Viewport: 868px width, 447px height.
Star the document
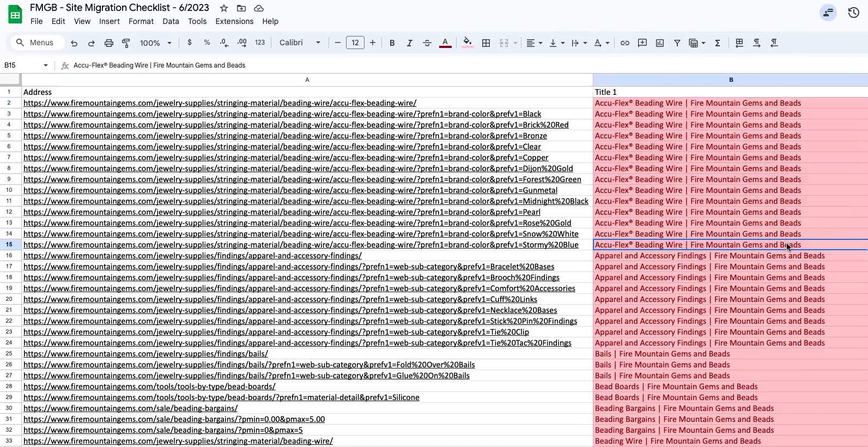point(224,8)
